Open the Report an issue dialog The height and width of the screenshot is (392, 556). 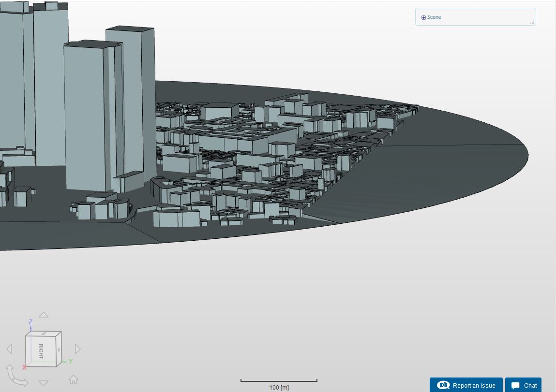[466, 385]
